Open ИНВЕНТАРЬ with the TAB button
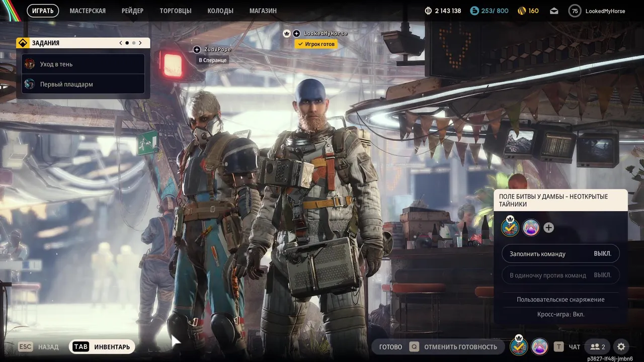The image size is (644, 362). pos(102,346)
